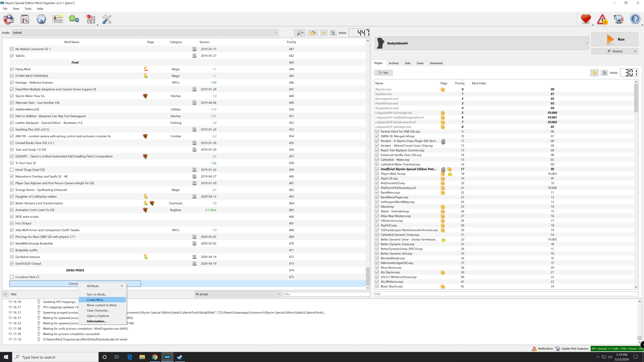Click the Notifications warning icon in status bar
The height and width of the screenshot is (362, 644).
534,349
